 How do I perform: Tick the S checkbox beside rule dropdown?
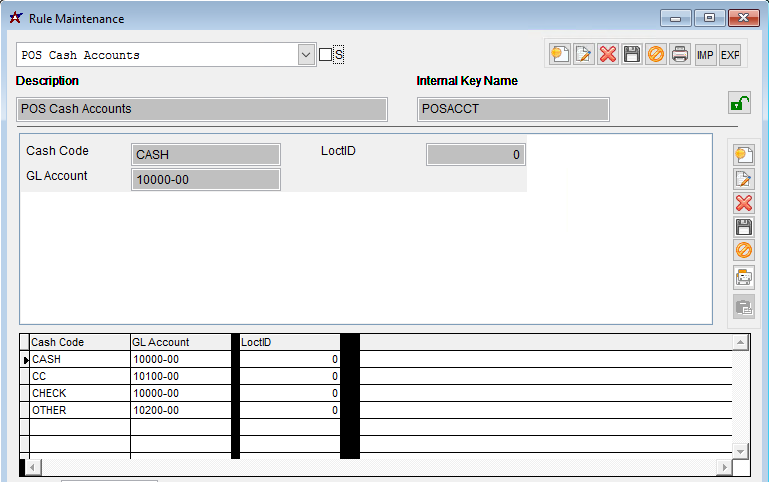coord(325,55)
